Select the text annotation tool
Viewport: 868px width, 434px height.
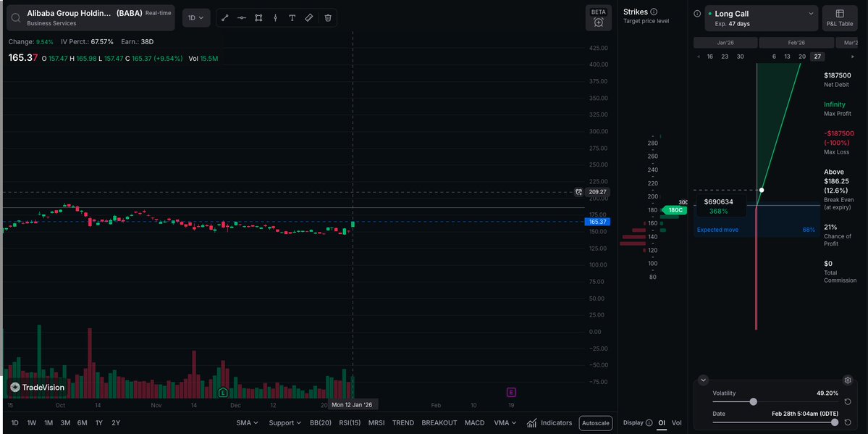(292, 17)
